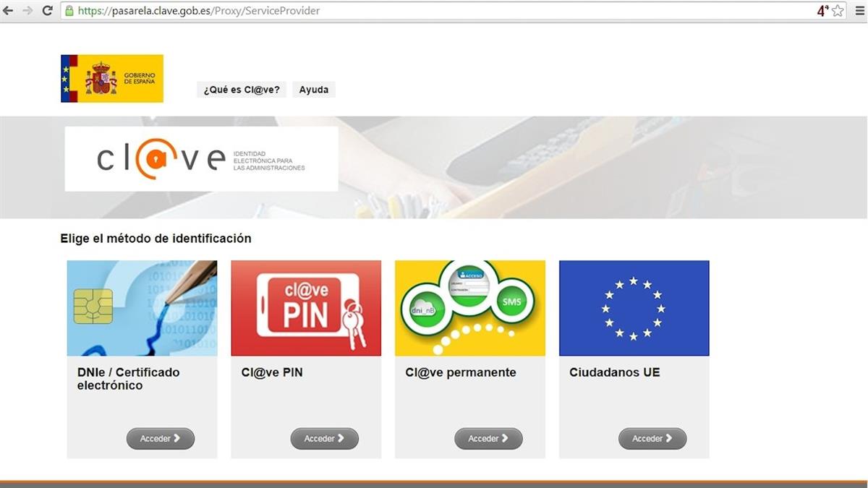
Task: Click the green padlock security icon
Action: [69, 11]
